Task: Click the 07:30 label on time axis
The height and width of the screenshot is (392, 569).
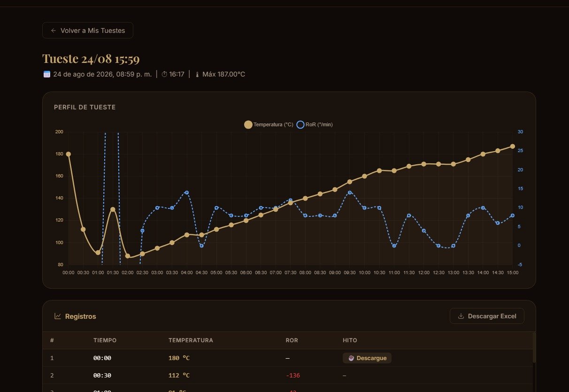Action: [x=291, y=272]
